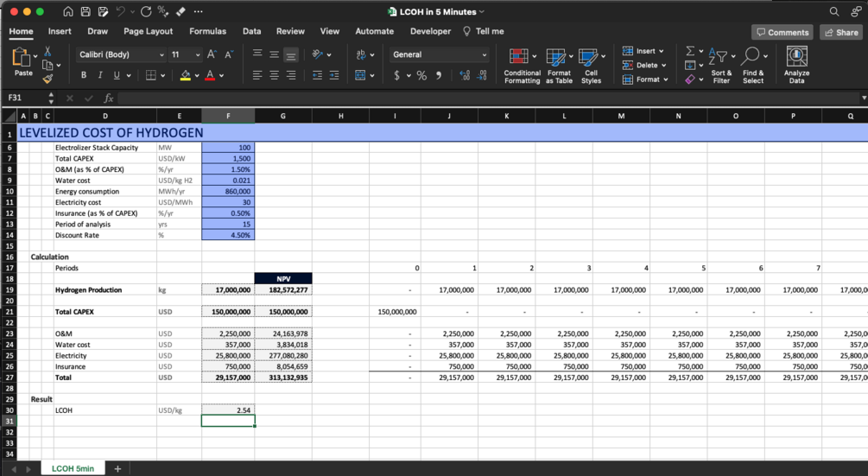The height and width of the screenshot is (476, 868).
Task: Expand the formula bar chevron
Action: [864, 98]
